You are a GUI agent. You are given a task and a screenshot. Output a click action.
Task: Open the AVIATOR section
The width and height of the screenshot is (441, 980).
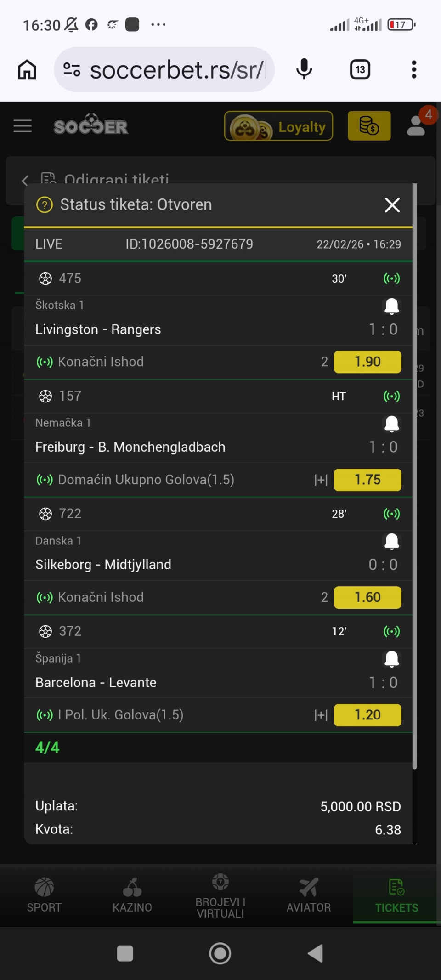[x=309, y=895]
